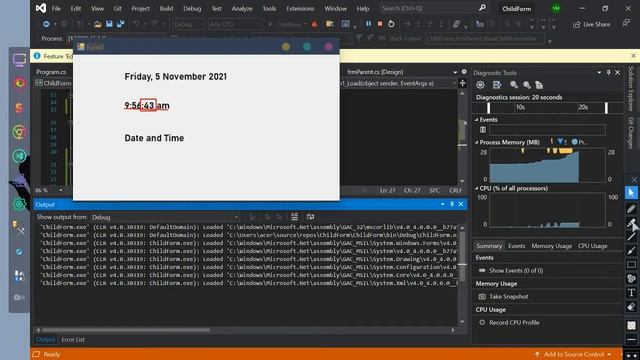Click the Stack Frame combo box

click(x=485, y=38)
